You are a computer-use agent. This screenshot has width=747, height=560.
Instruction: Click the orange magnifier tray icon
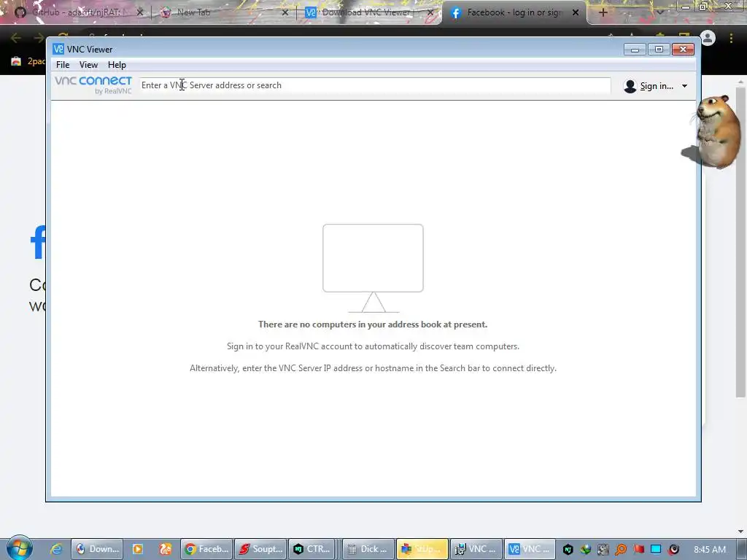[x=621, y=550]
